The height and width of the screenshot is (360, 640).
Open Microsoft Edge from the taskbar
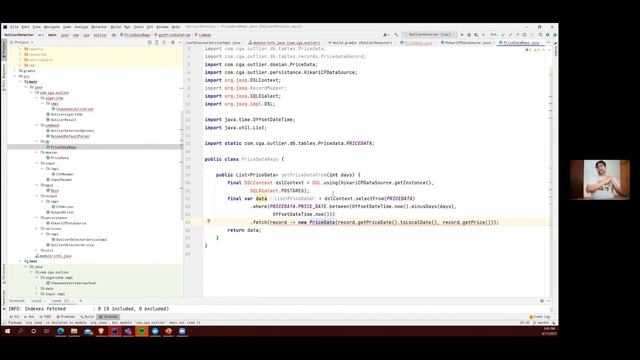[x=60, y=331]
